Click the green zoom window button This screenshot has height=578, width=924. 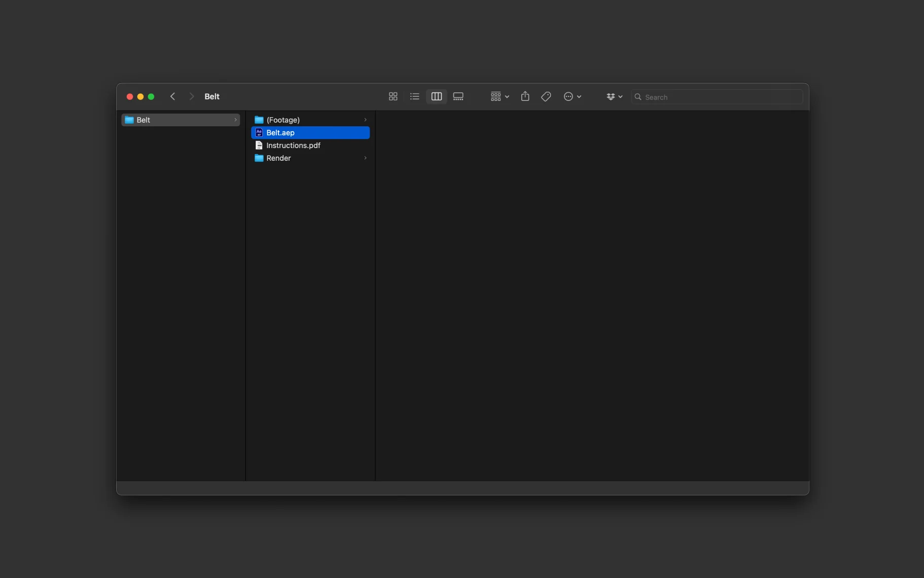[x=151, y=96]
